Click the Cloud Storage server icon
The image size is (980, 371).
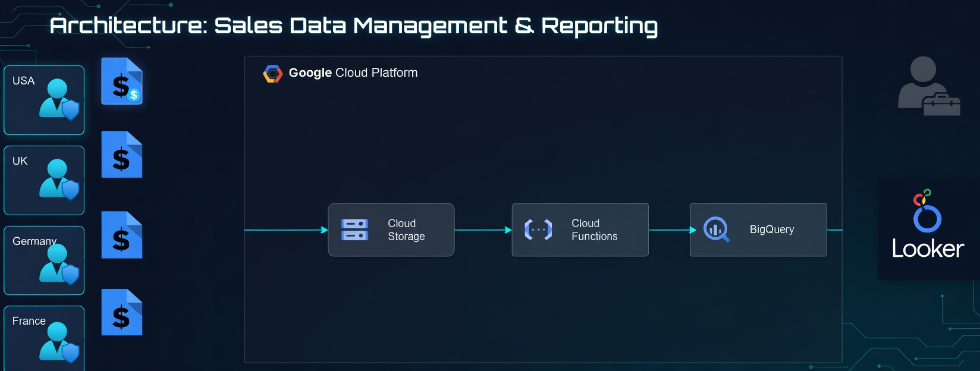(354, 229)
